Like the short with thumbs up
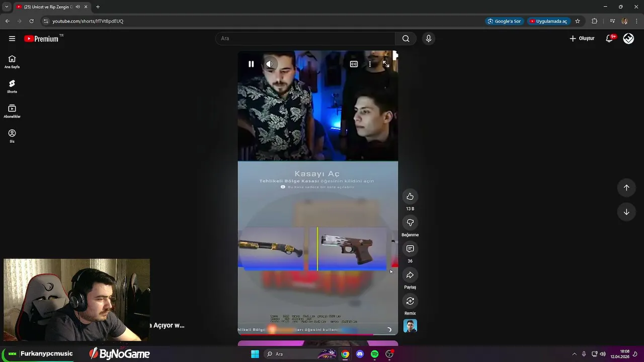Screen dimensions: 644x362 tap(410, 197)
